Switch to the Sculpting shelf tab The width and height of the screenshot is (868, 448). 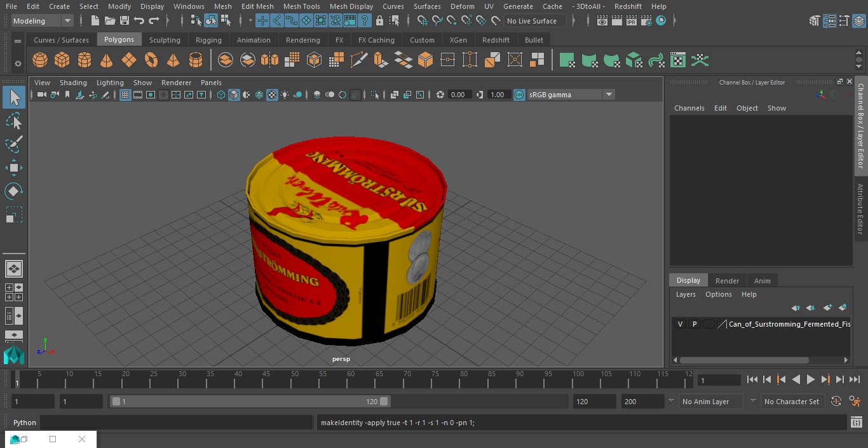[x=165, y=40]
